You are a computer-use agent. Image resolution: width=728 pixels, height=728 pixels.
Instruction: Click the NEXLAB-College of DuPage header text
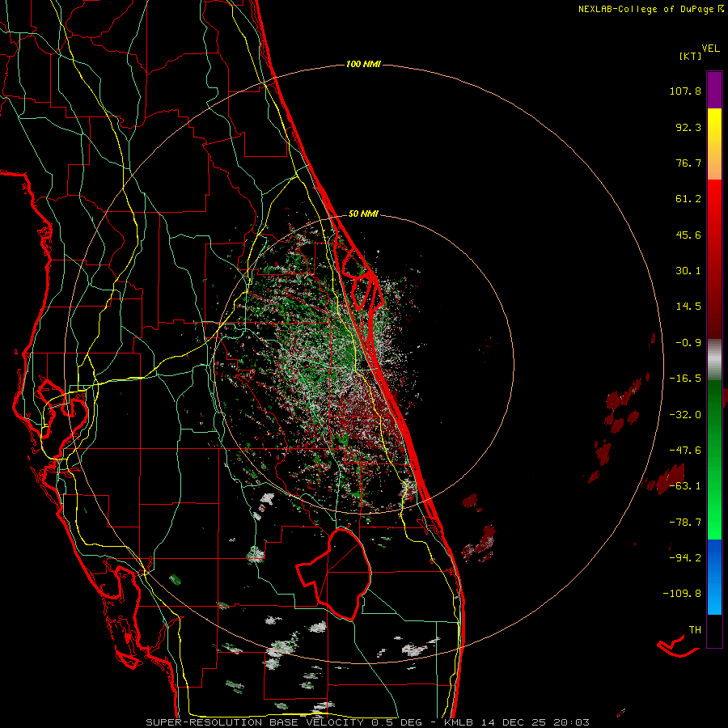coord(645,9)
